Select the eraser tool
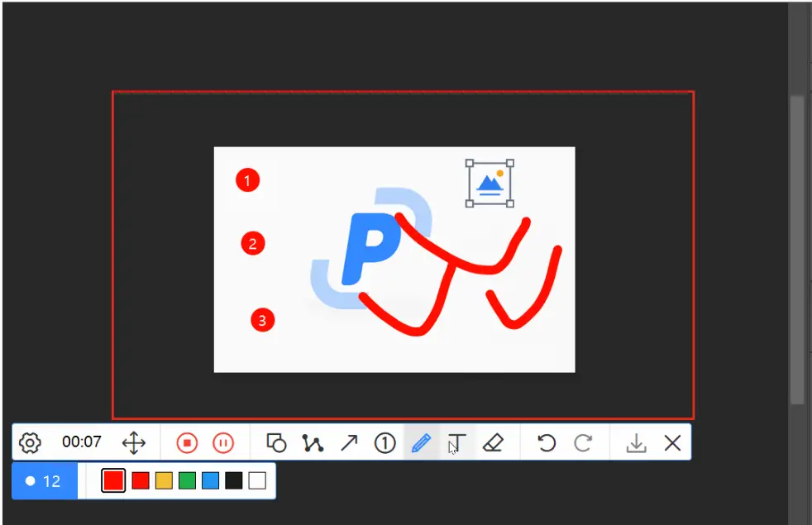 (x=493, y=442)
